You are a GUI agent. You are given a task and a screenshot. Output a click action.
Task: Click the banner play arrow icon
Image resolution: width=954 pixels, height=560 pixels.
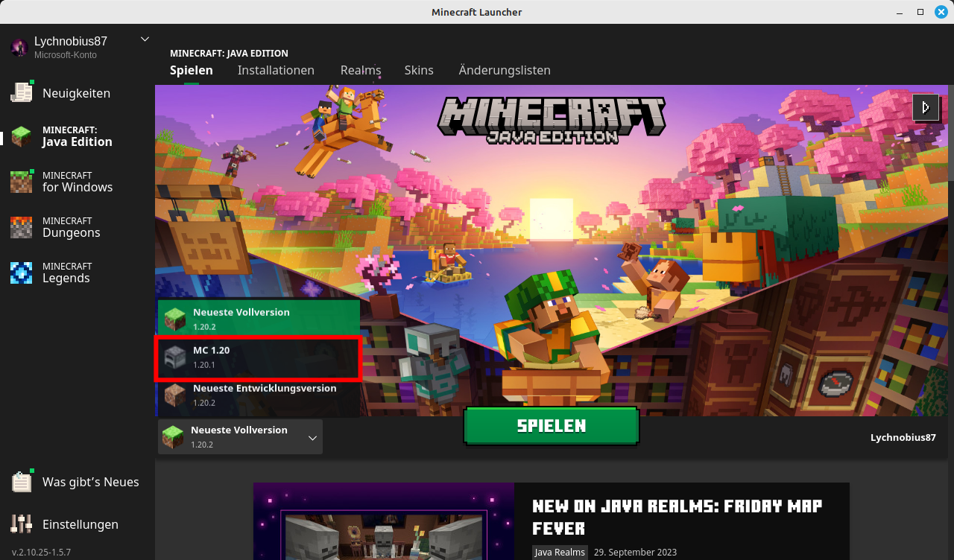[925, 107]
